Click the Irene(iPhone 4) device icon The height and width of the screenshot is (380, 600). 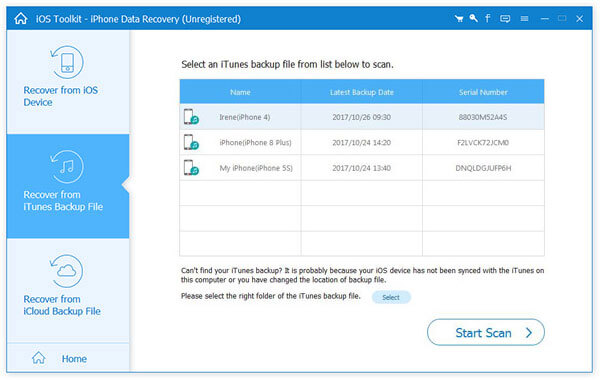[191, 117]
